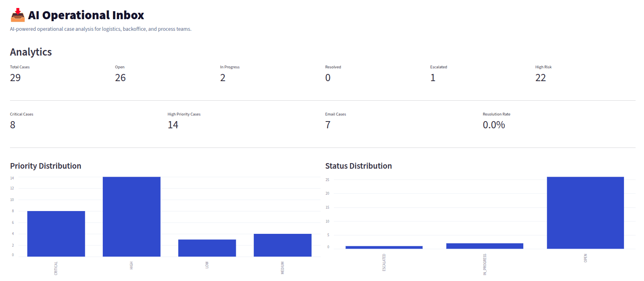Click the Email Cases label
This screenshot has width=644, height=281.
(x=335, y=114)
